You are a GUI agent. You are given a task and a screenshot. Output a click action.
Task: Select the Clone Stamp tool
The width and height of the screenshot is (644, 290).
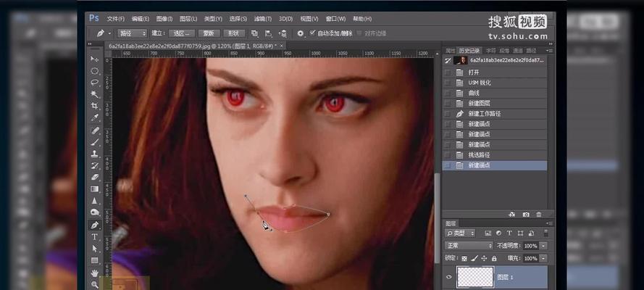pos(95,154)
